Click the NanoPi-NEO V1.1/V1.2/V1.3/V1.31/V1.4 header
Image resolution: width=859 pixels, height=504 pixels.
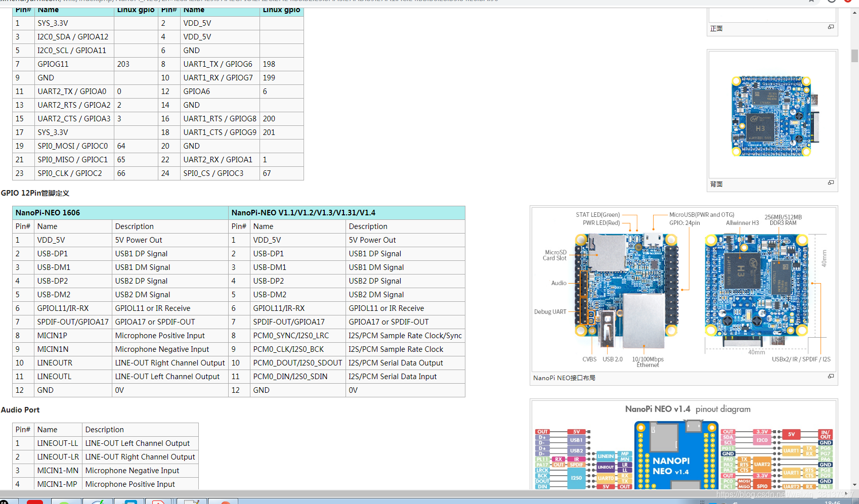(347, 213)
